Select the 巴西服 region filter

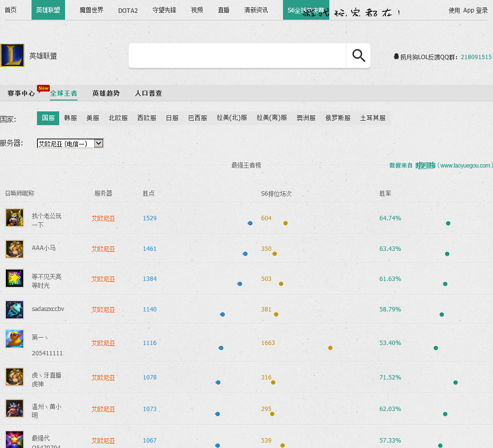(198, 118)
